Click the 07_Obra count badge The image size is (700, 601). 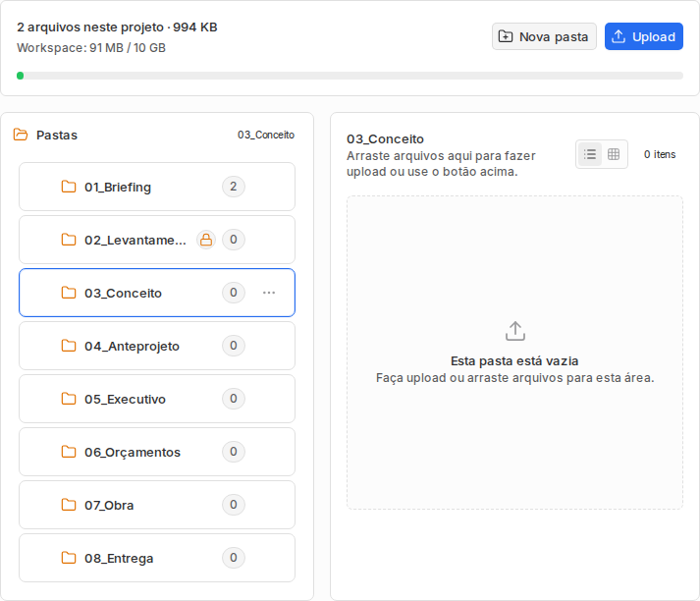tap(234, 505)
